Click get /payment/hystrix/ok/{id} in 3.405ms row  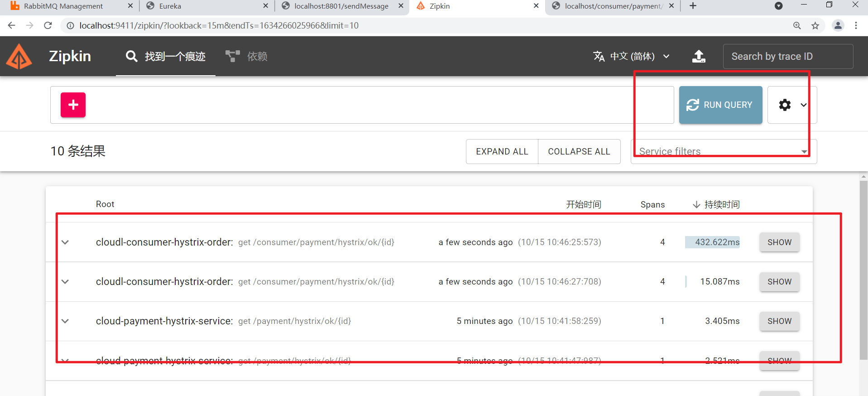coord(295,321)
